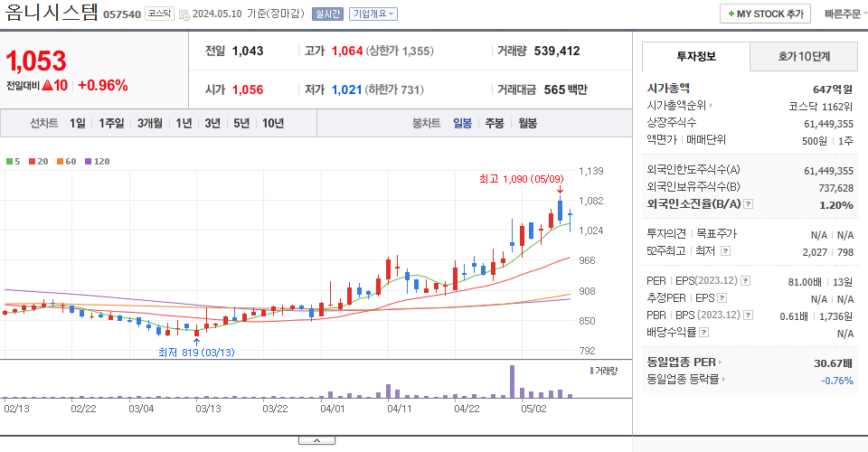Open help icon next to 52주최고 최저
Screen dimensions: 868x452
pos(726,251)
